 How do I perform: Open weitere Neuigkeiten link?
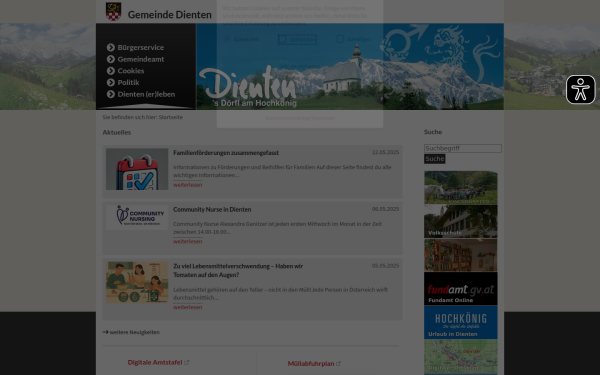click(134, 332)
